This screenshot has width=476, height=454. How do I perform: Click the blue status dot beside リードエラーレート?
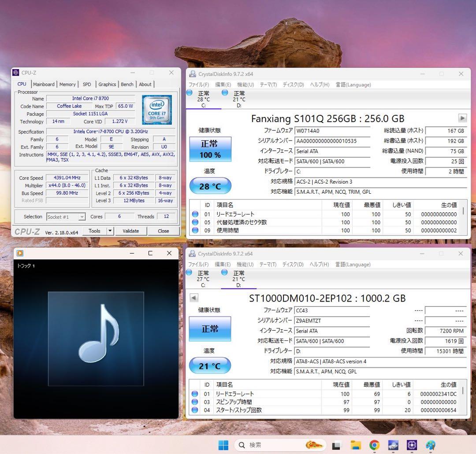coord(194,214)
